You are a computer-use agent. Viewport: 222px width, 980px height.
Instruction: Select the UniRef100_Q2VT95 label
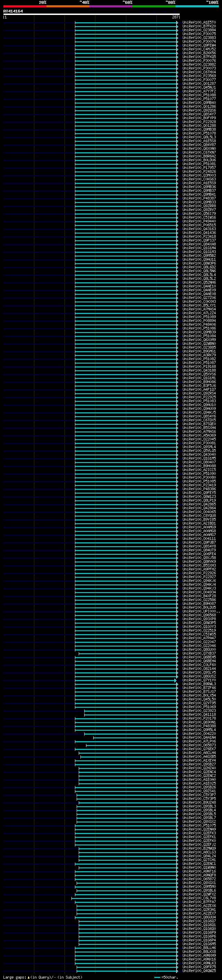(x=199, y=703)
